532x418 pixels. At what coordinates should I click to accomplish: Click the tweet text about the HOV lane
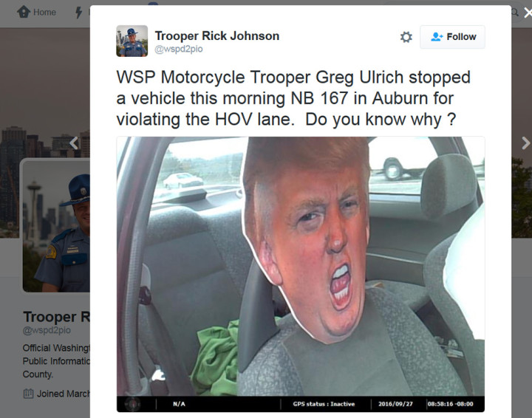coord(293,98)
